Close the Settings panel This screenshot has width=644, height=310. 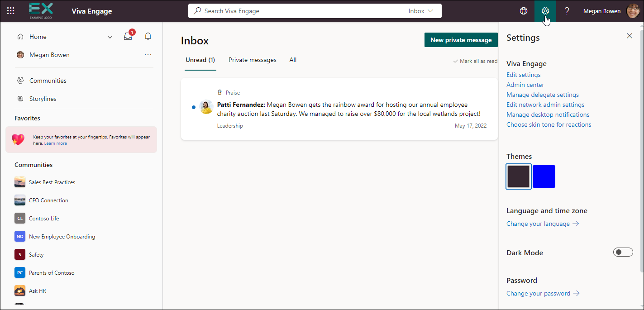(x=630, y=36)
